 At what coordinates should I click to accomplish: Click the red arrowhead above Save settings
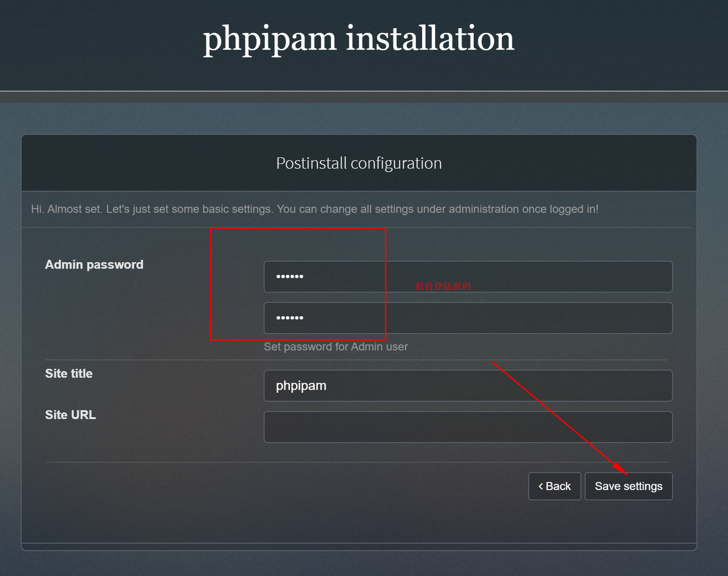(620, 468)
